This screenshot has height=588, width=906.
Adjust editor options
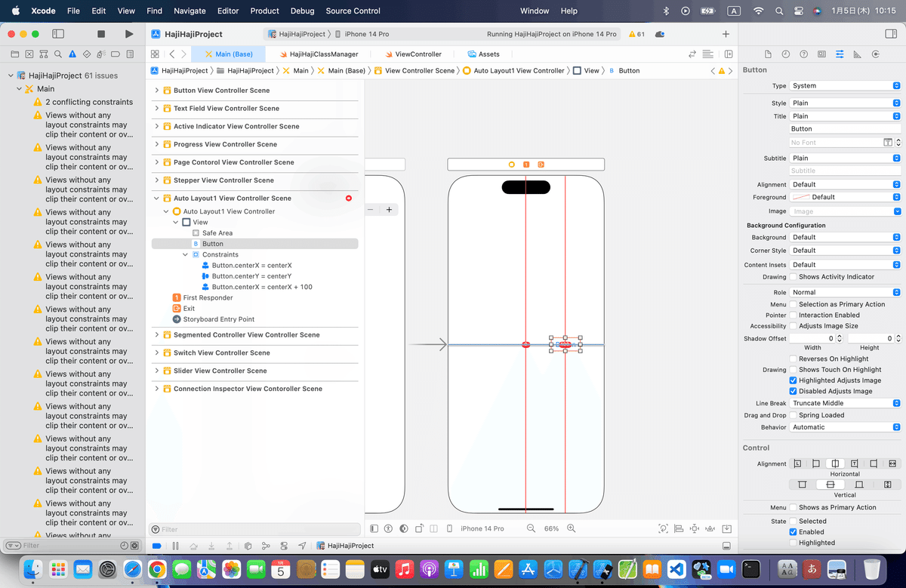(707, 54)
